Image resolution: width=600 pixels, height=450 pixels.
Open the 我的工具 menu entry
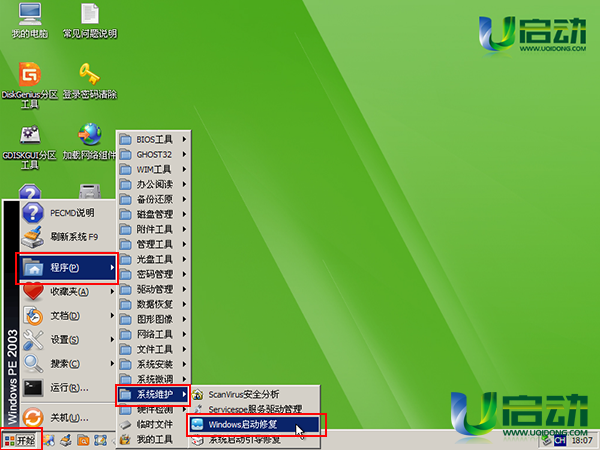(x=154, y=439)
